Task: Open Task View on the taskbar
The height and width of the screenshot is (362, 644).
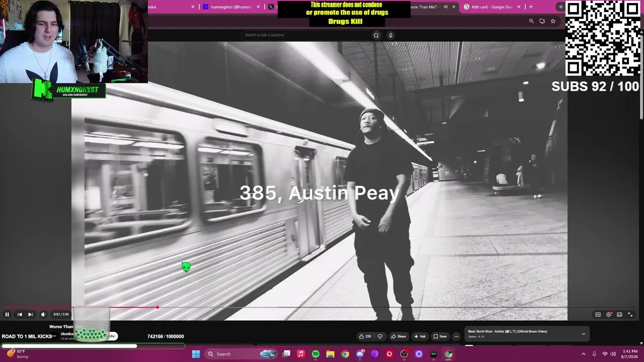Action: (286, 354)
